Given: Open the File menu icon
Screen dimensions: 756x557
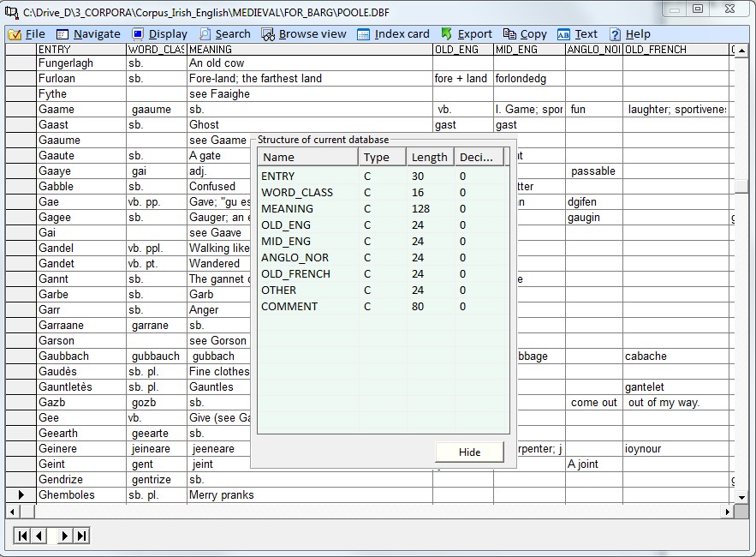Looking at the screenshot, I should click(15, 34).
